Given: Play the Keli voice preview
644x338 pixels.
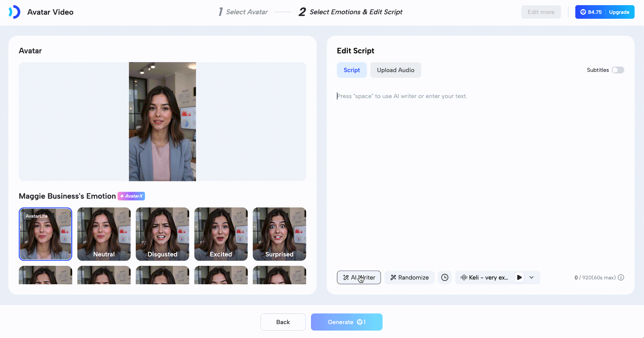Looking at the screenshot, I should (x=519, y=277).
